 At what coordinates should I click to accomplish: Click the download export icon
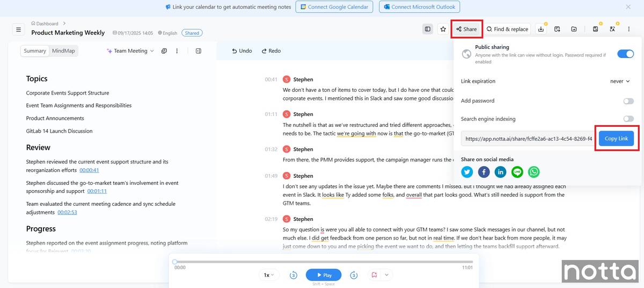tap(541, 29)
